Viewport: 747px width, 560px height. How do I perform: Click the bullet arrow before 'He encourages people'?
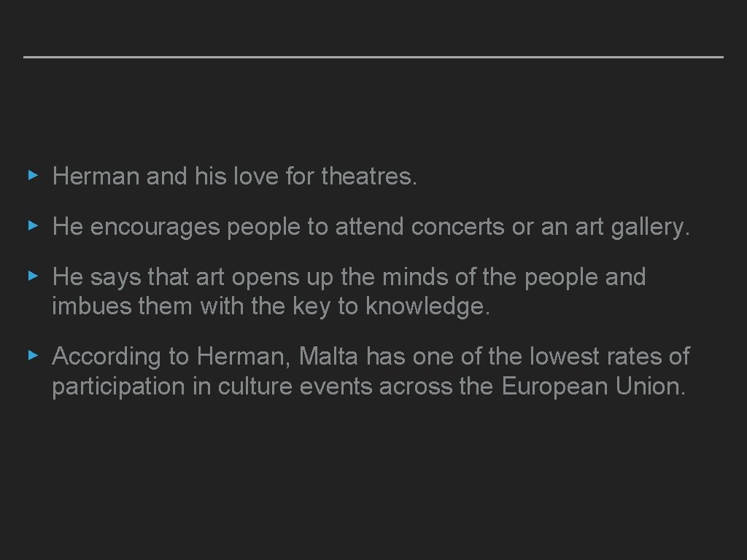[x=31, y=227]
